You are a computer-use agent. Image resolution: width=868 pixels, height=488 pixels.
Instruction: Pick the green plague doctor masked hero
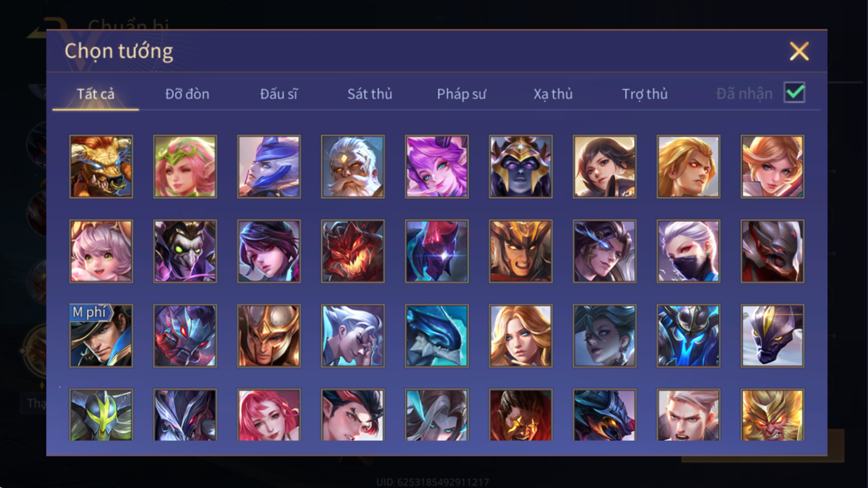(185, 251)
